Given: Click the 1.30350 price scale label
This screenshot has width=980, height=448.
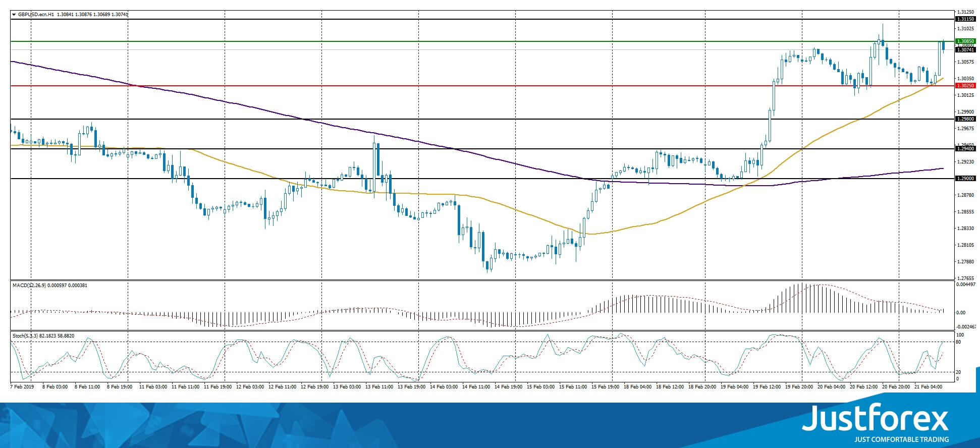Looking at the screenshot, I should [965, 79].
